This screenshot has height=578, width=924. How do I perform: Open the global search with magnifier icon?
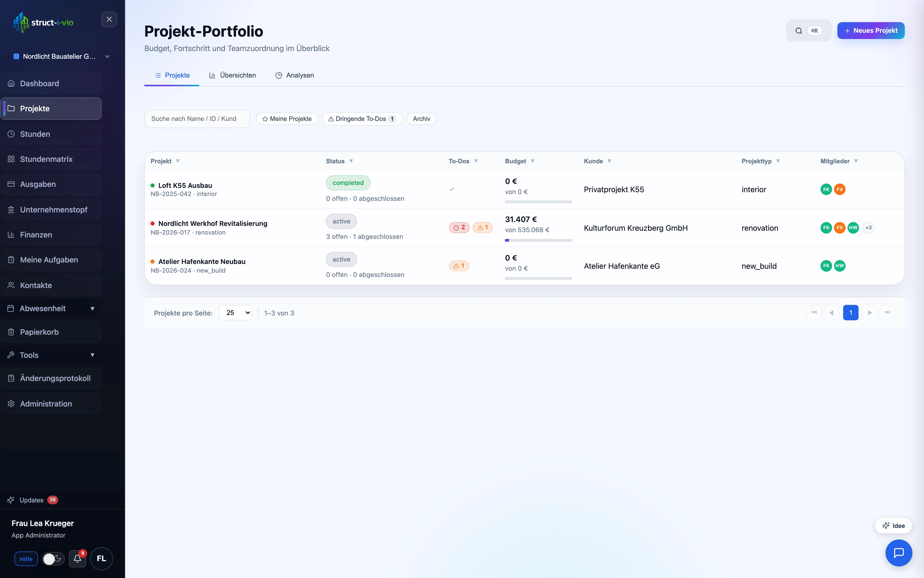[808, 31]
